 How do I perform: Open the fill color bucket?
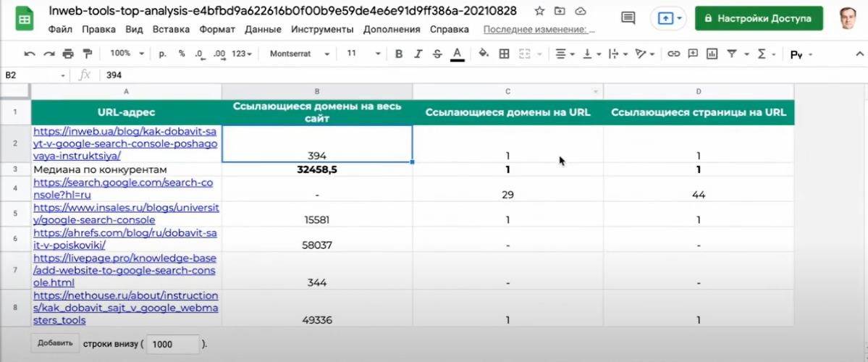pyautogui.click(x=484, y=54)
